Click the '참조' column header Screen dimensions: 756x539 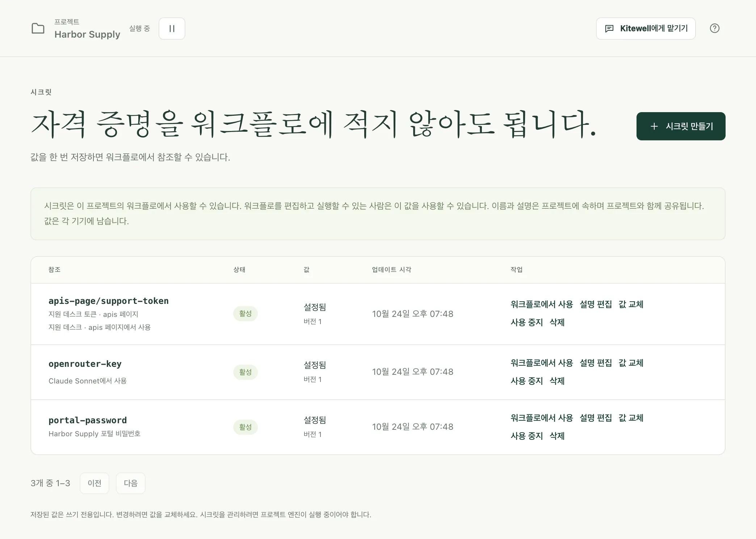point(54,269)
